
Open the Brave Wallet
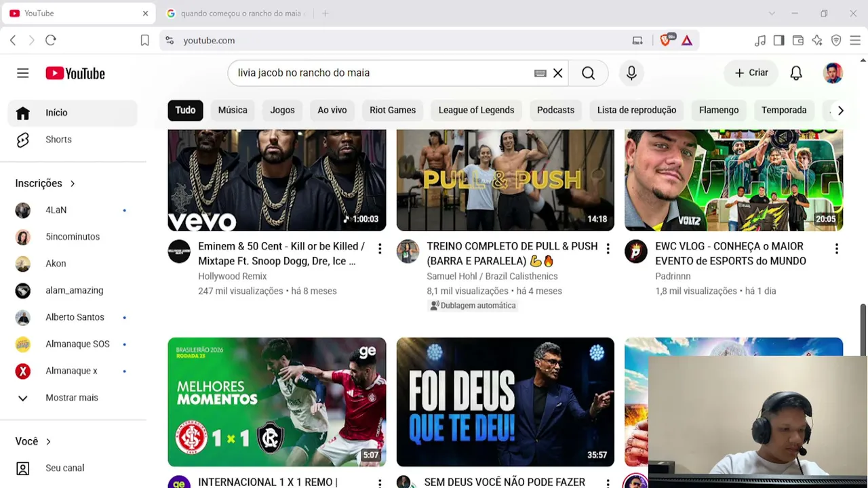tap(798, 41)
